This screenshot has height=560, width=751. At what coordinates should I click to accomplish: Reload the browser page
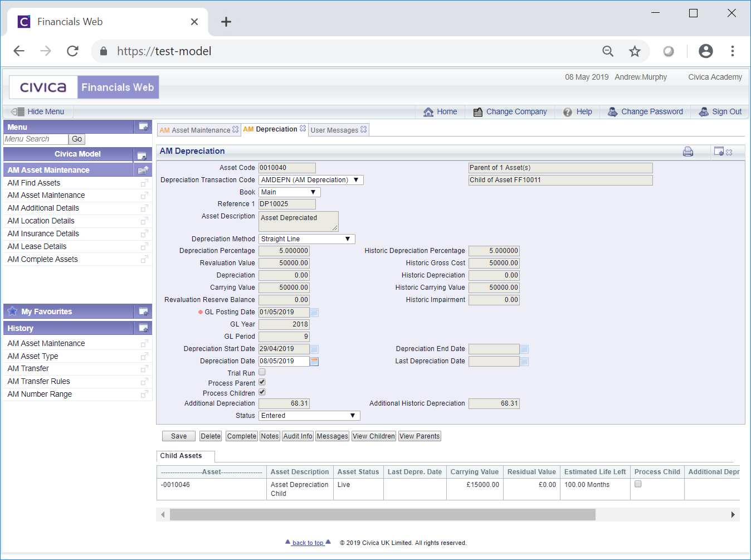(72, 51)
